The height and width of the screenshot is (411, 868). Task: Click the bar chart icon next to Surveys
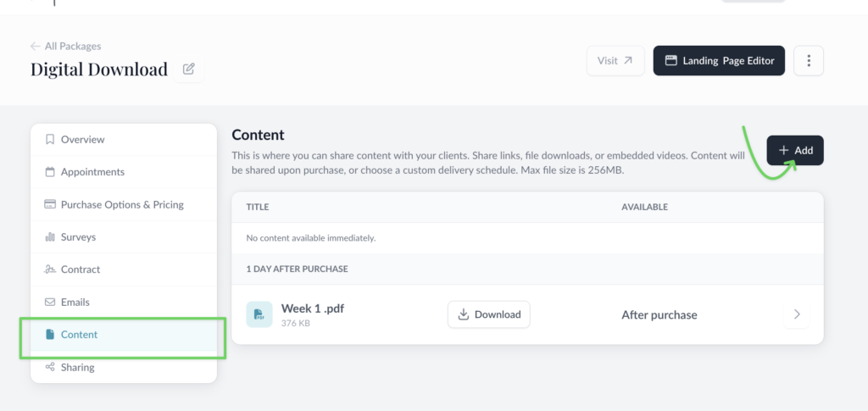point(50,237)
